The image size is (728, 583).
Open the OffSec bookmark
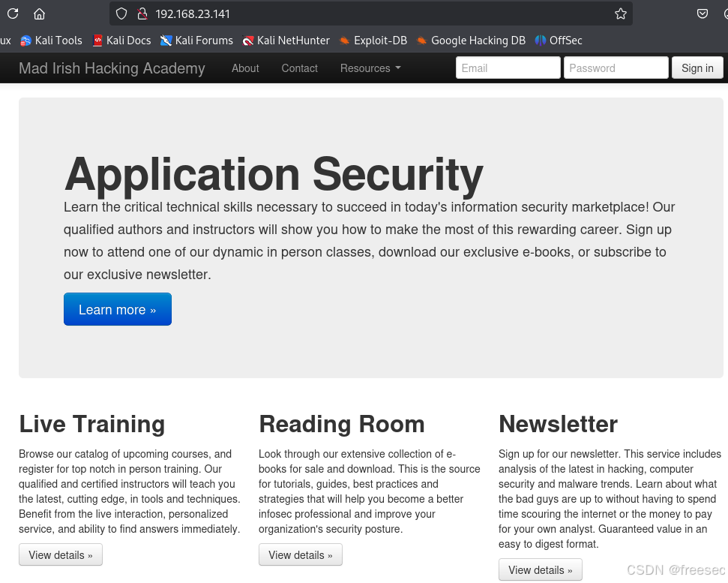click(559, 41)
